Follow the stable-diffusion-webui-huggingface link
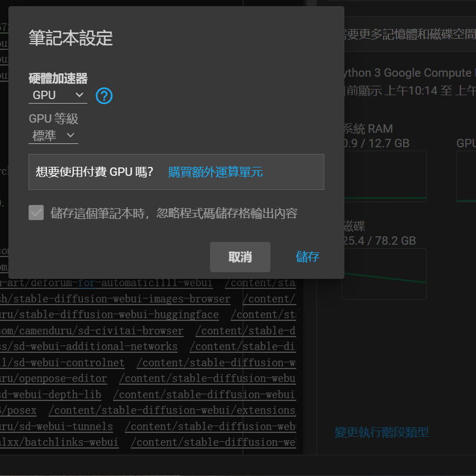 [x=109, y=315]
